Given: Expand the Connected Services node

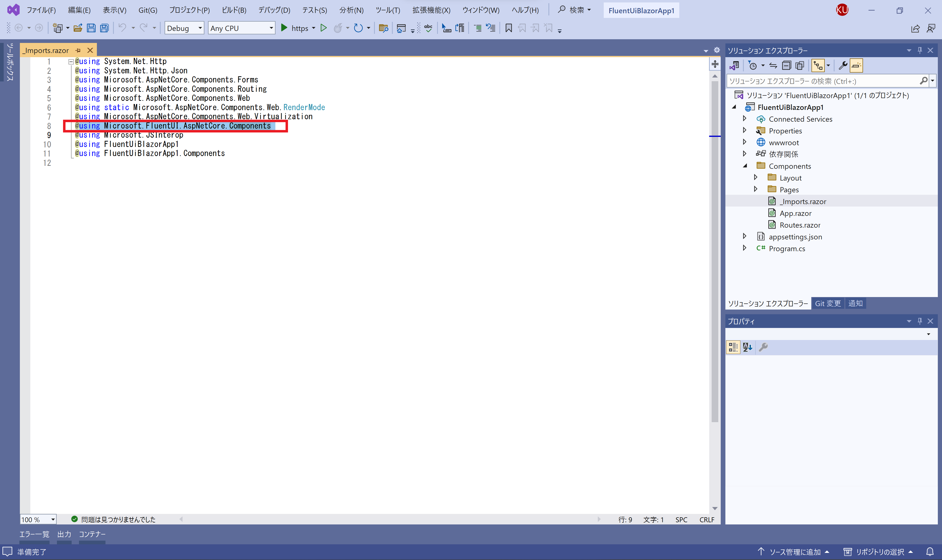Looking at the screenshot, I should tap(745, 118).
